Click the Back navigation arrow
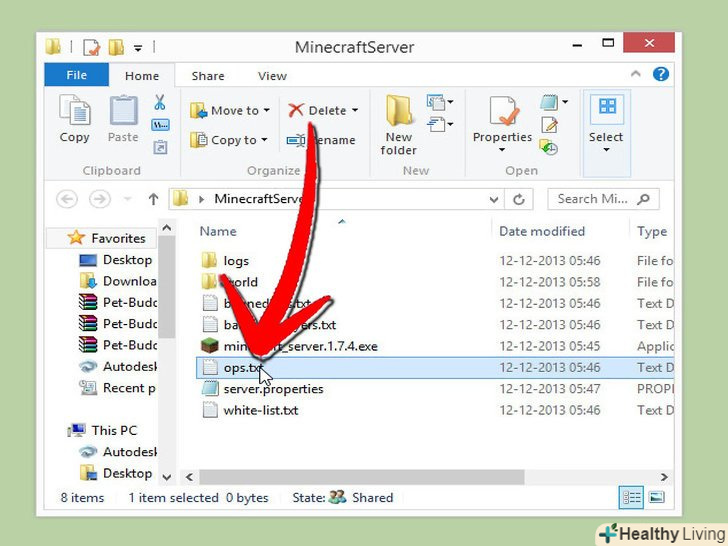 coord(67,199)
